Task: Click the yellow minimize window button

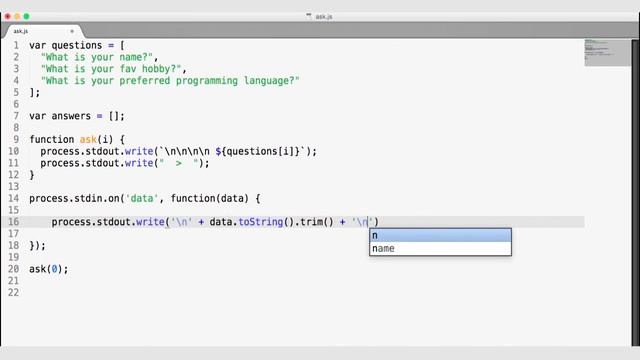Action: coord(17,16)
